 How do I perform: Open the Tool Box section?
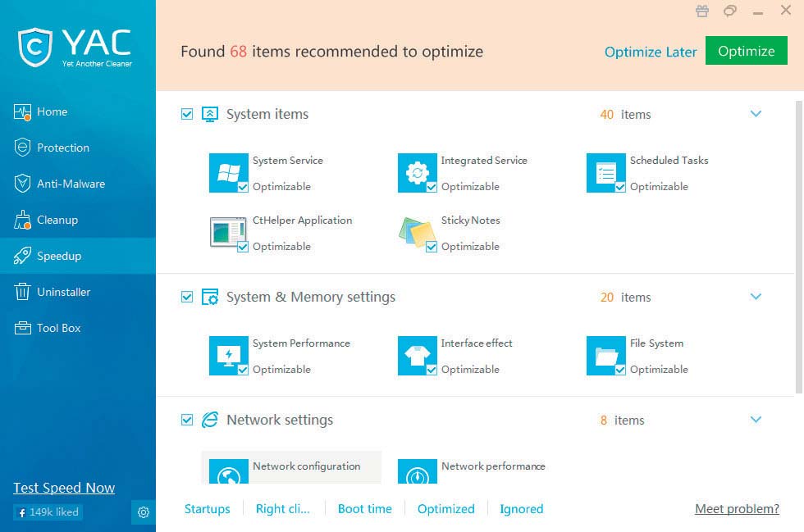tap(78, 328)
